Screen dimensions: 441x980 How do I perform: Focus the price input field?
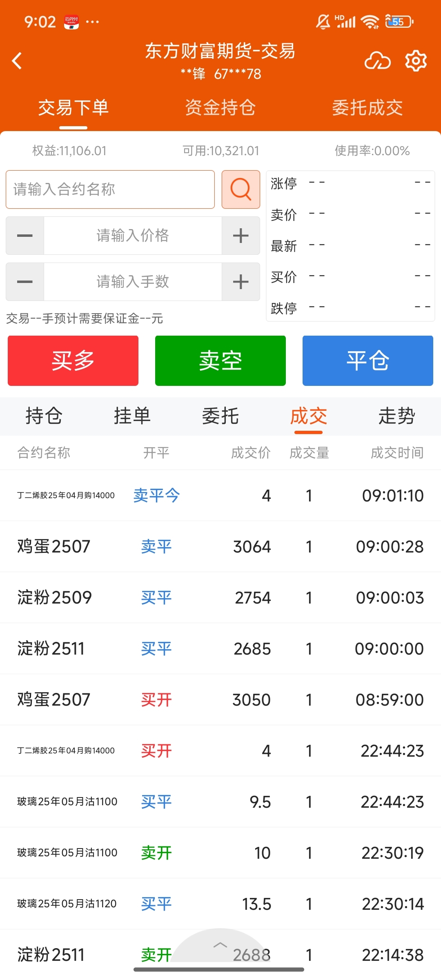click(x=133, y=236)
